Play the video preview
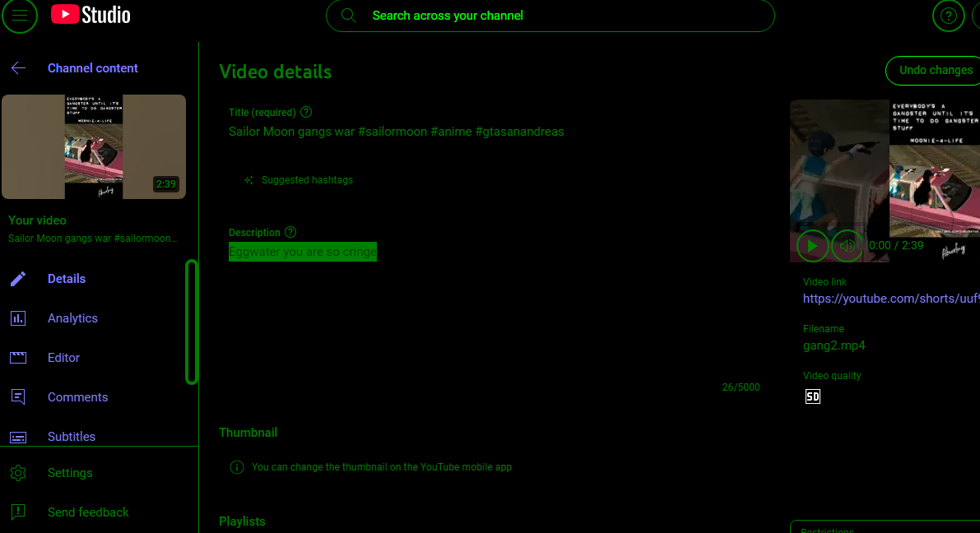This screenshot has width=980, height=533. click(812, 246)
